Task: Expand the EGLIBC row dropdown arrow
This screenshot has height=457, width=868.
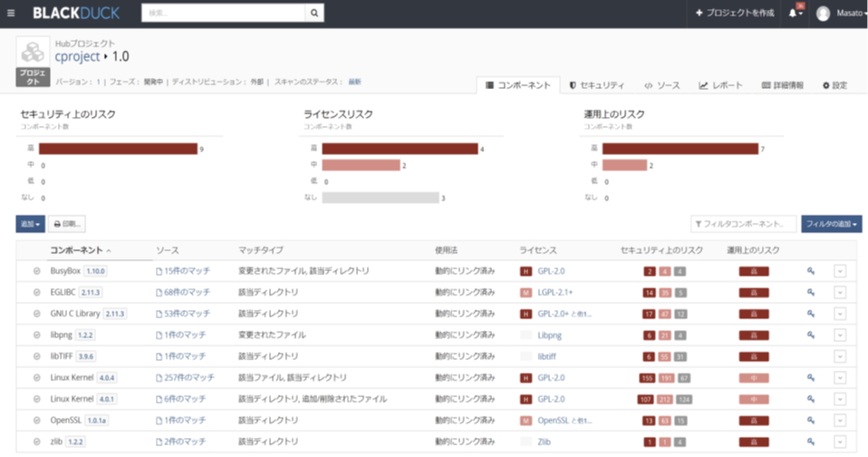Action: [840, 292]
